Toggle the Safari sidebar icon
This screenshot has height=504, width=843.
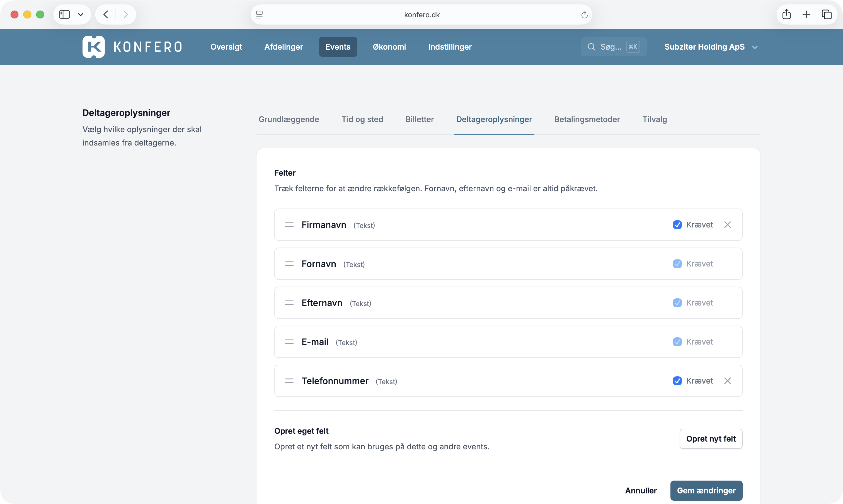(x=64, y=14)
